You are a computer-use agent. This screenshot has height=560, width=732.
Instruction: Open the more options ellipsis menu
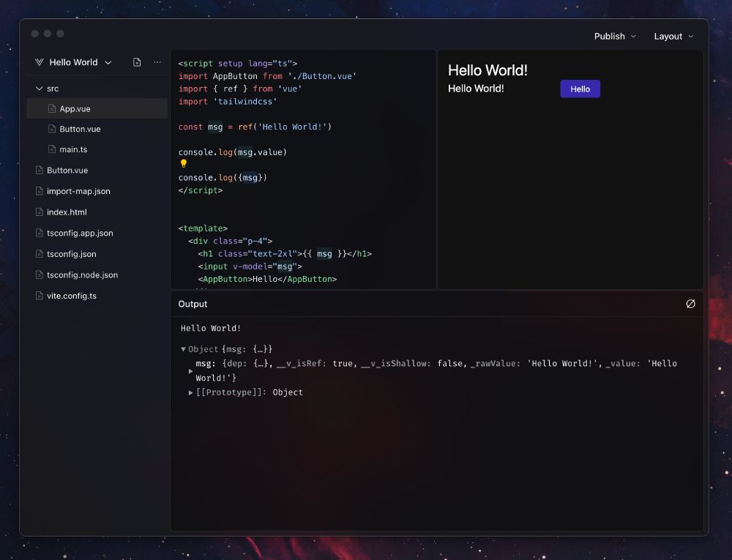tap(157, 62)
